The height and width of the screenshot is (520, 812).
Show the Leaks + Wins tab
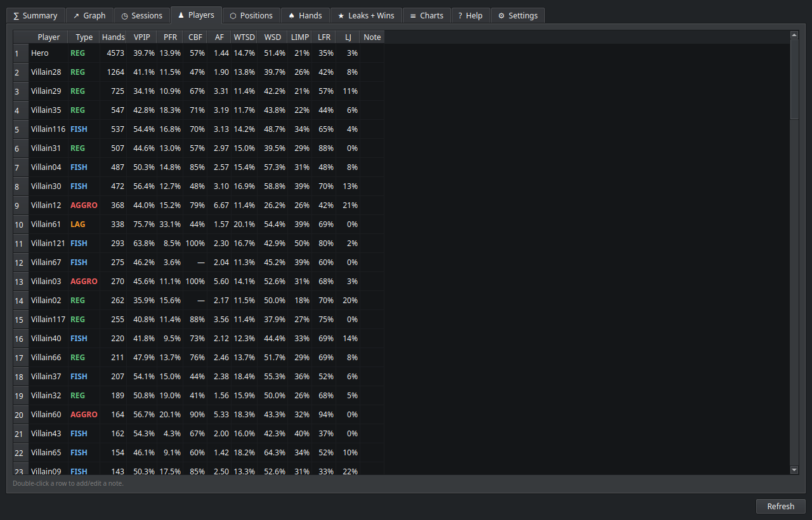point(366,15)
